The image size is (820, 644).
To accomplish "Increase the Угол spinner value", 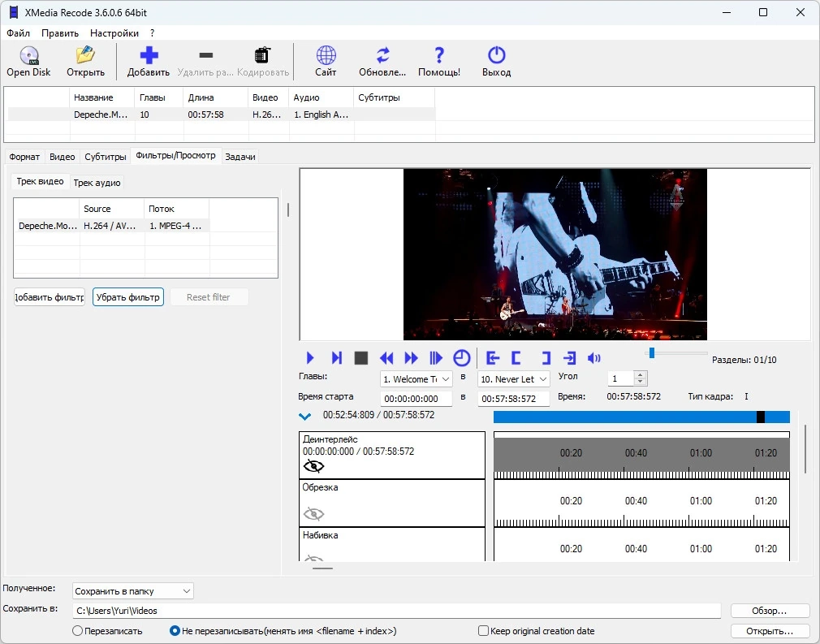I will click(640, 374).
